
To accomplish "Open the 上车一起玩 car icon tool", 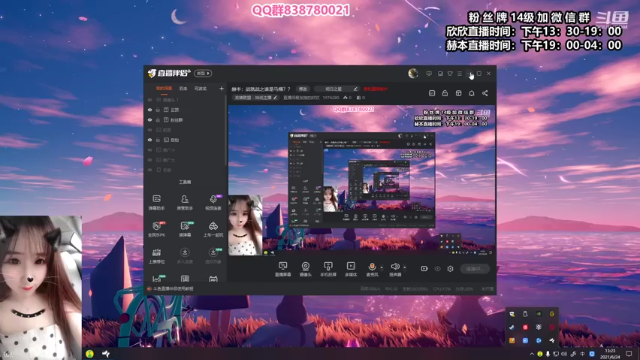I will tap(213, 229).
